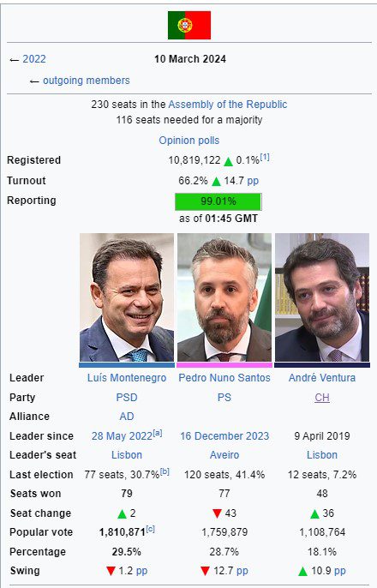The width and height of the screenshot is (377, 588).
Task: Click green seat change arrow for CH
Action: 314,513
